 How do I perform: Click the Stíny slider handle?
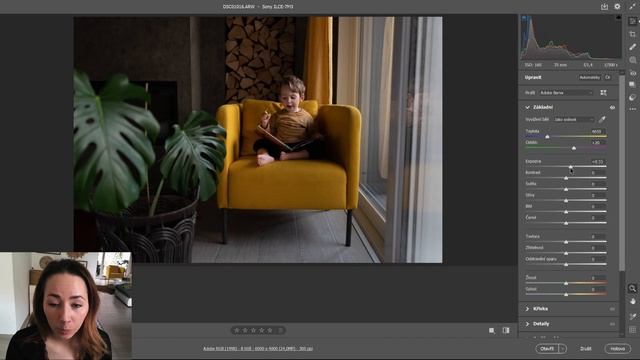pyautogui.click(x=566, y=201)
